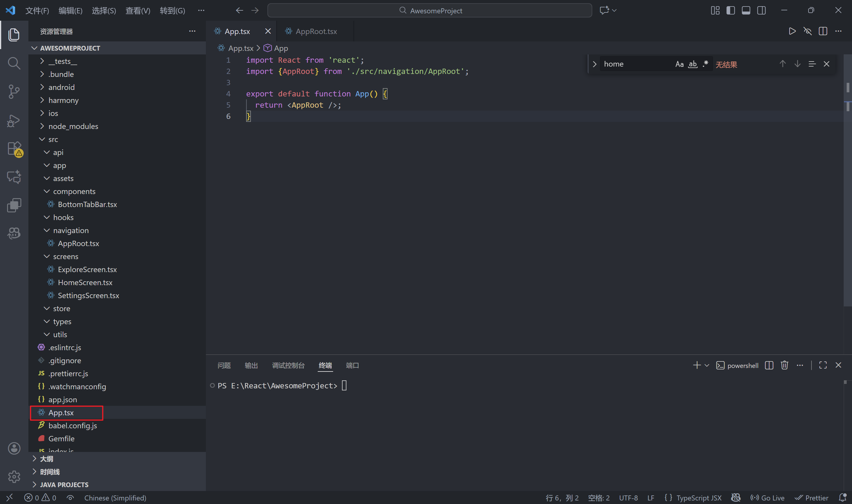Collapse the components folder
Viewport: 852px width, 504px height.
74,192
